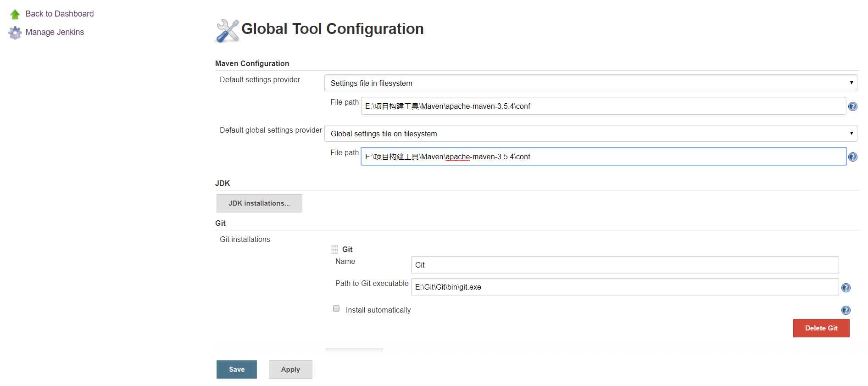Viewport: 868px width, 386px height.
Task: Open help for Install automatically option
Action: 846,310
